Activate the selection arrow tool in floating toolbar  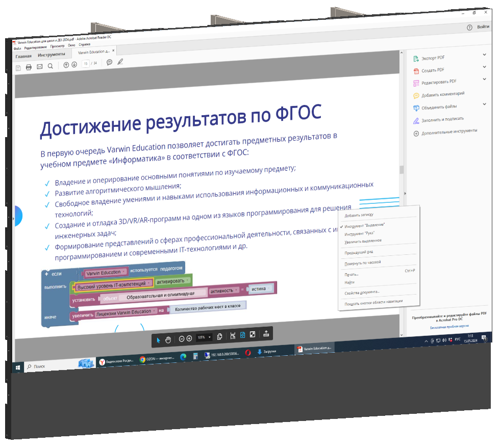[158, 340]
